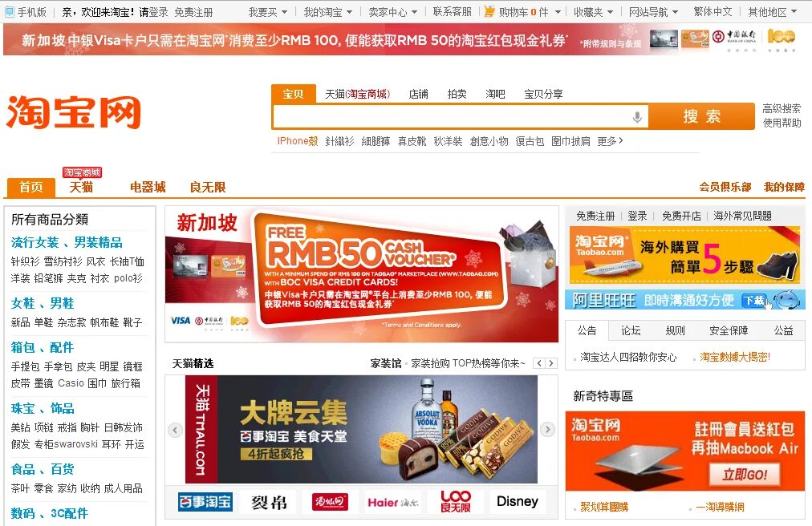The height and width of the screenshot is (526, 812).
Task: Click the 立即GO! button
Action: point(745,474)
